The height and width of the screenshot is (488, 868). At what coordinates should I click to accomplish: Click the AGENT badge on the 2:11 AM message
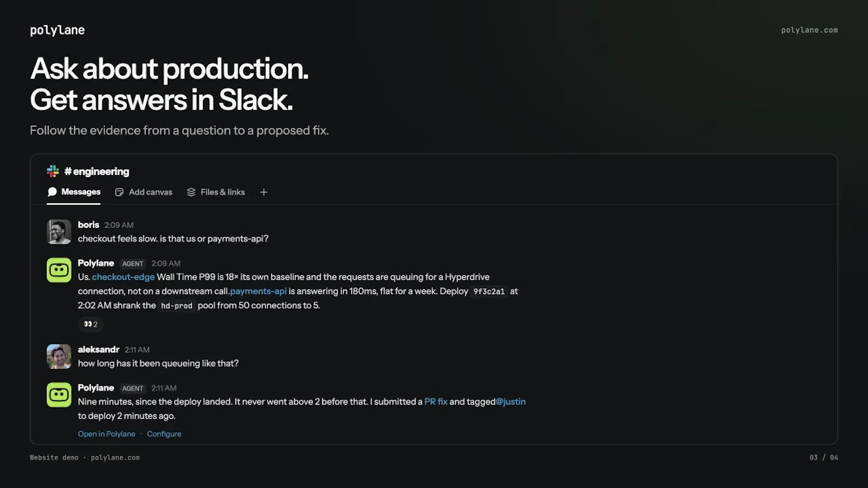[x=132, y=389]
